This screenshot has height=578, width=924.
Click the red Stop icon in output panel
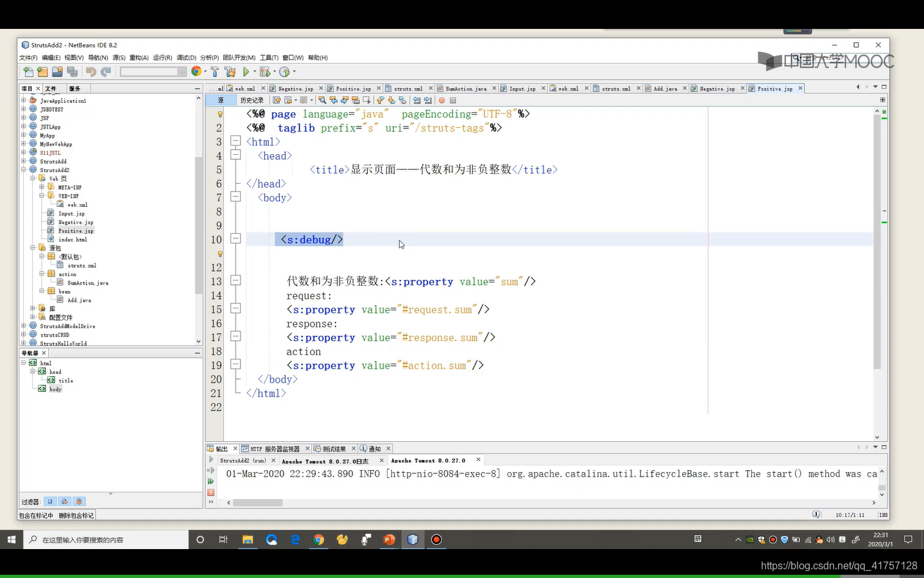(211, 492)
